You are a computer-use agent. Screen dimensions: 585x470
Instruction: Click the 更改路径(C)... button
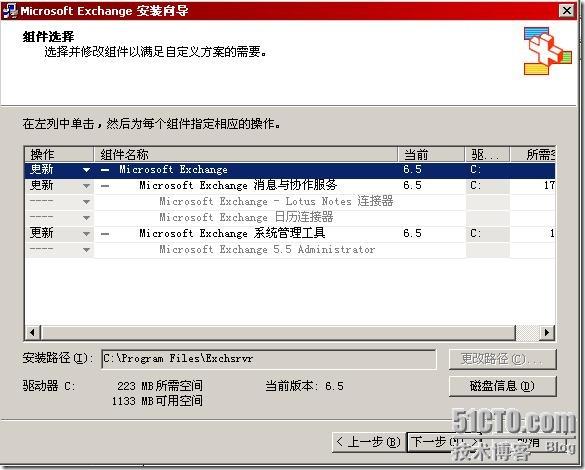[x=503, y=359]
